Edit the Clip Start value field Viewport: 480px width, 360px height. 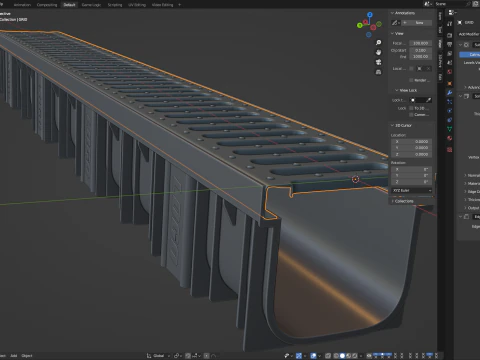click(x=420, y=50)
